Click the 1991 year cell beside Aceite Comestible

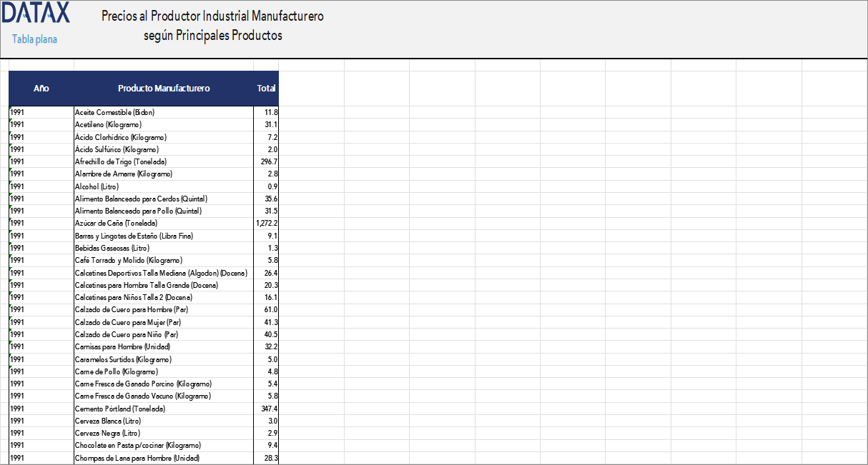[x=41, y=112]
